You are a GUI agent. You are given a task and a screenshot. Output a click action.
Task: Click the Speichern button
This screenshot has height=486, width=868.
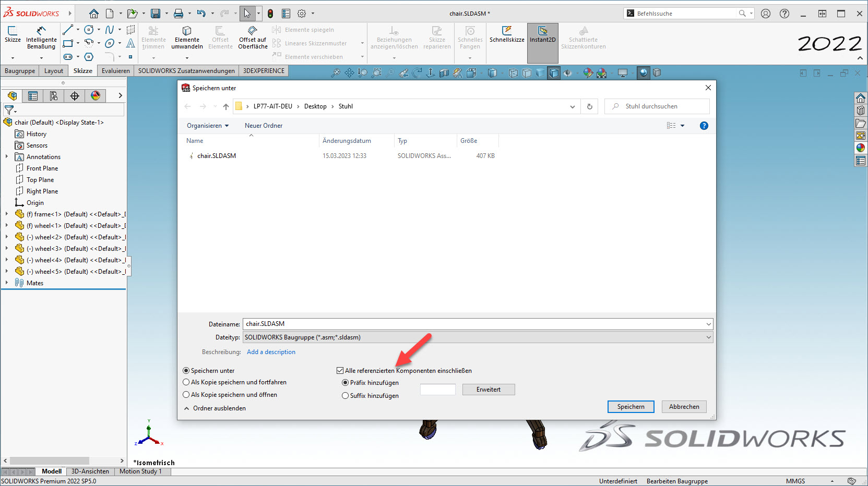pyautogui.click(x=631, y=407)
